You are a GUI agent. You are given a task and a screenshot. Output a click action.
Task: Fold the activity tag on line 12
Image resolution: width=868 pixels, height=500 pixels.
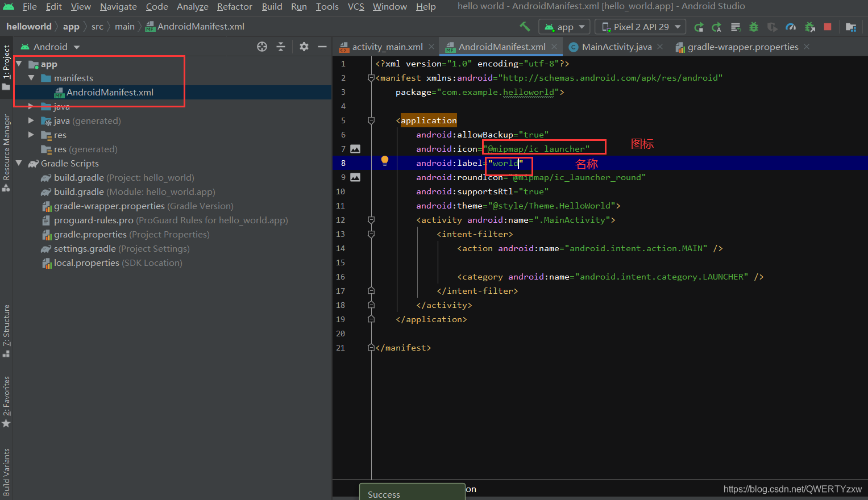[371, 220]
